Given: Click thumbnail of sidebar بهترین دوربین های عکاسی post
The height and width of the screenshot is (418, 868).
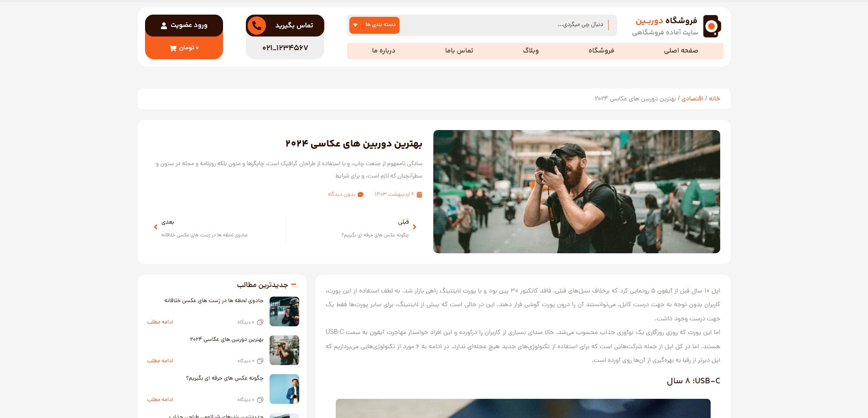Looking at the screenshot, I should (284, 350).
